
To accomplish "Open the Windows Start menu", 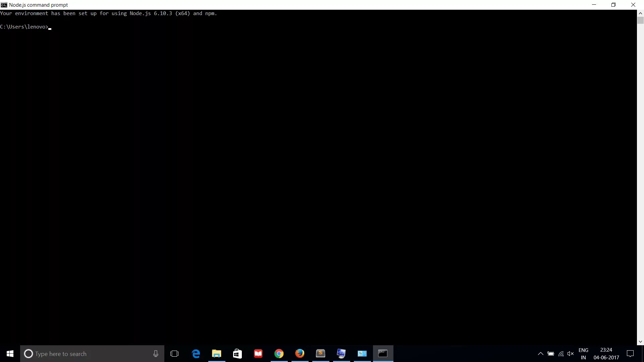I will [10, 354].
